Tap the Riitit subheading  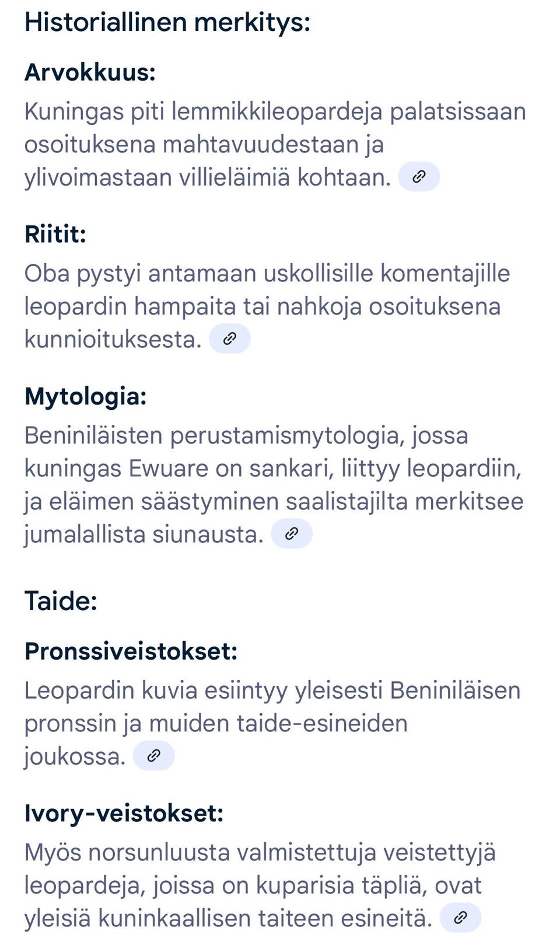pos(55,234)
